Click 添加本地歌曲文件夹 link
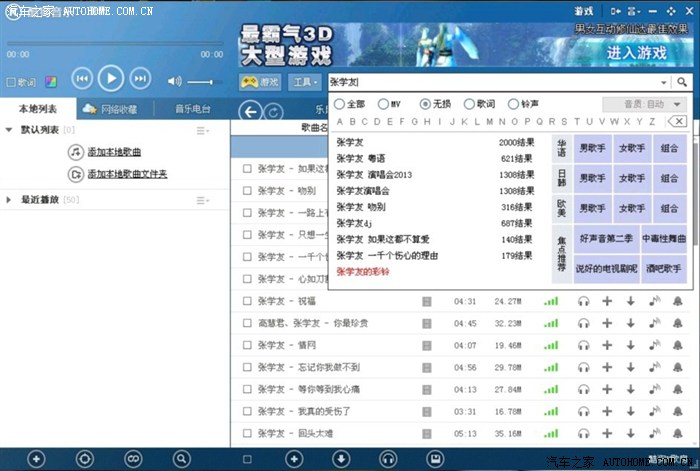 pyautogui.click(x=127, y=174)
